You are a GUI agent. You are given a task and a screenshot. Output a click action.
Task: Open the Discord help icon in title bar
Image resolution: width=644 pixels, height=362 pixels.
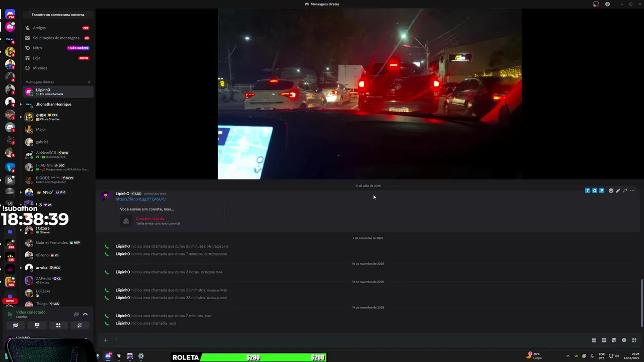click(607, 4)
